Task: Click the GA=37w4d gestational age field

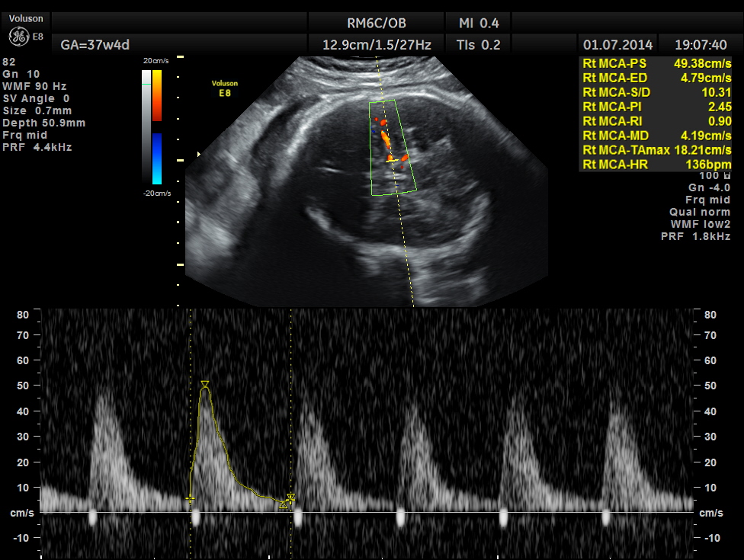Action: (90, 45)
